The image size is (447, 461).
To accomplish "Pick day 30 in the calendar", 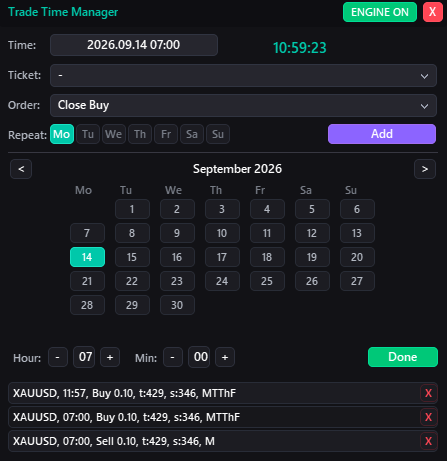I will (x=177, y=305).
